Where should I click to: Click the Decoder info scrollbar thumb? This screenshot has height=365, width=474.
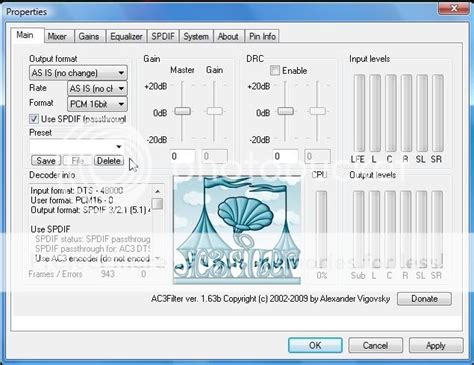157,203
